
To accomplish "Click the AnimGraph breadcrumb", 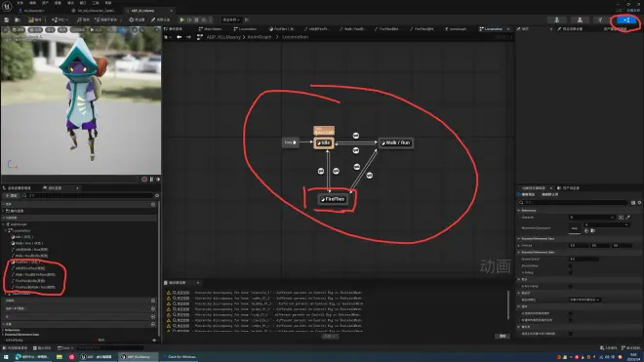I will coord(260,37).
